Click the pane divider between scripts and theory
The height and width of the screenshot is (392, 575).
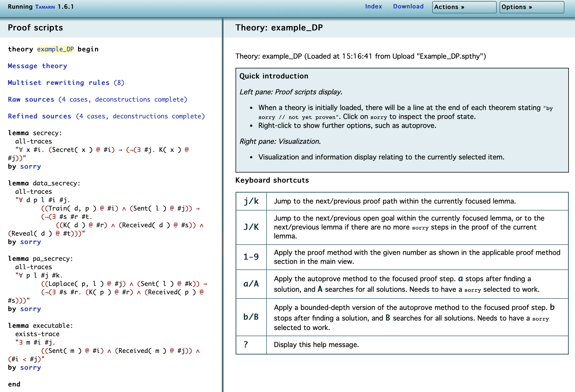point(223,205)
